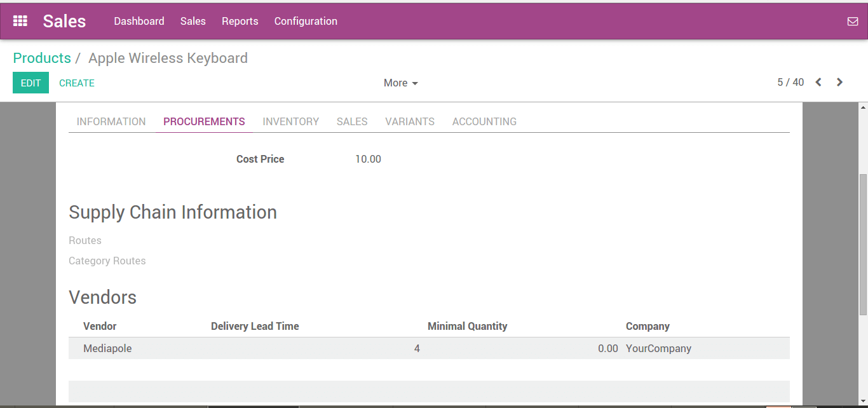The image size is (868, 408).
Task: Open the Configuration menu
Action: (x=306, y=21)
